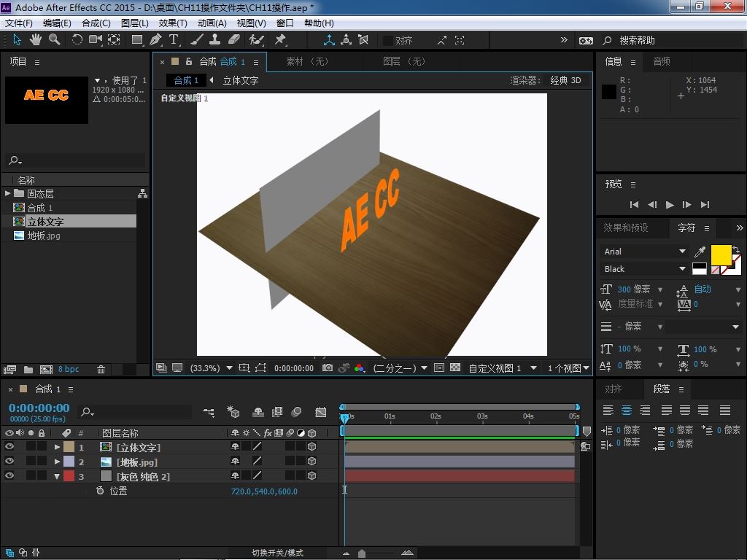747x560 pixels.
Task: Click the delete trash icon in Project panel
Action: [101, 369]
